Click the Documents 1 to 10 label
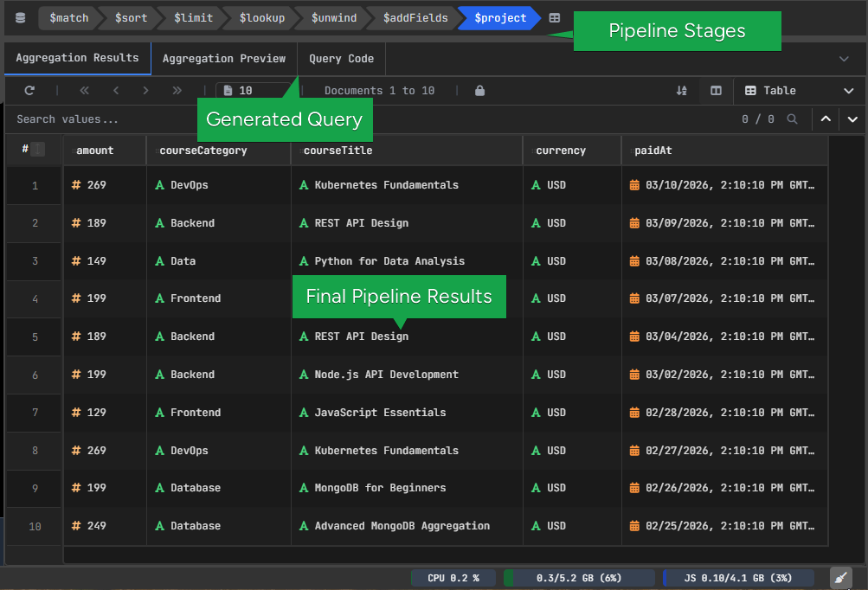This screenshot has width=868, height=590. pyautogui.click(x=379, y=90)
